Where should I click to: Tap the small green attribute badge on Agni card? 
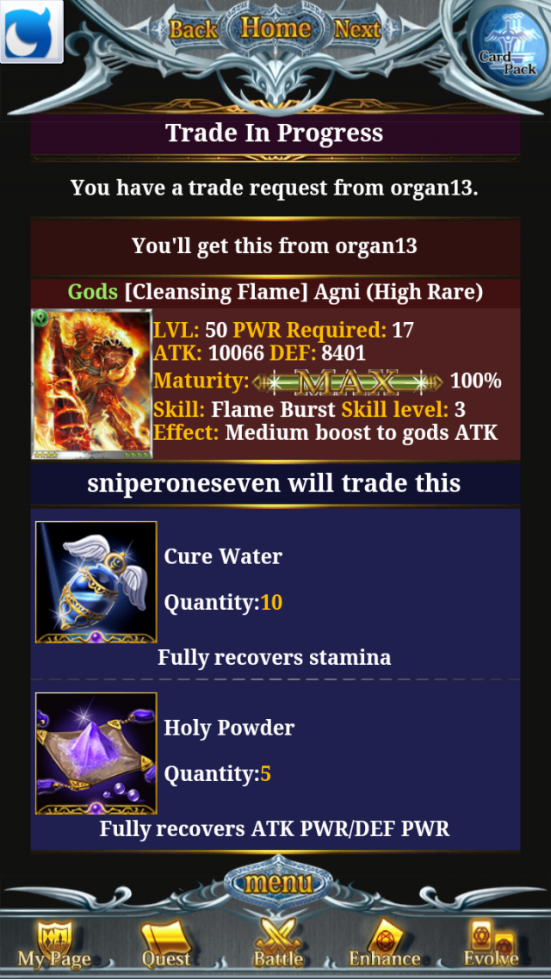pyautogui.click(x=41, y=317)
